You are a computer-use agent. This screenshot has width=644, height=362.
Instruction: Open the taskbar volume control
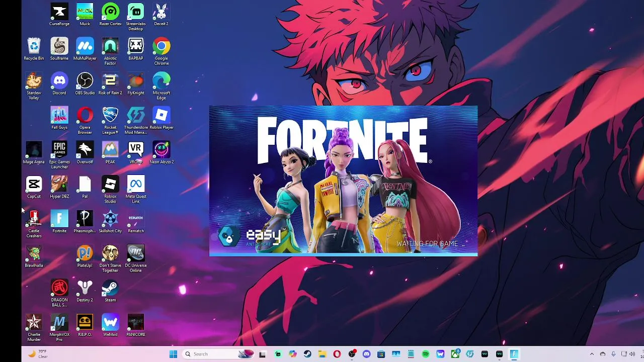632,354
